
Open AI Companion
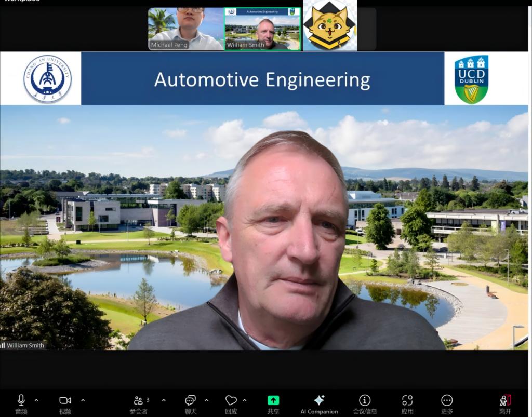pyautogui.click(x=319, y=403)
